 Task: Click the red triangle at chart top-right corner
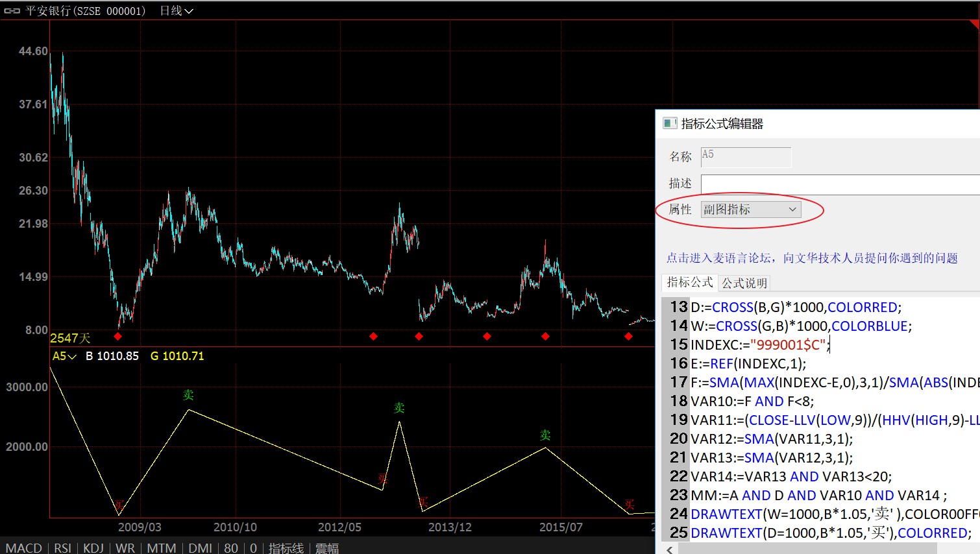pos(975,25)
